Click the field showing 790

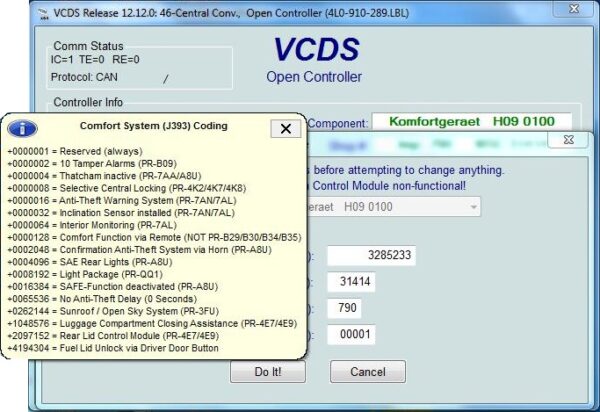click(344, 308)
